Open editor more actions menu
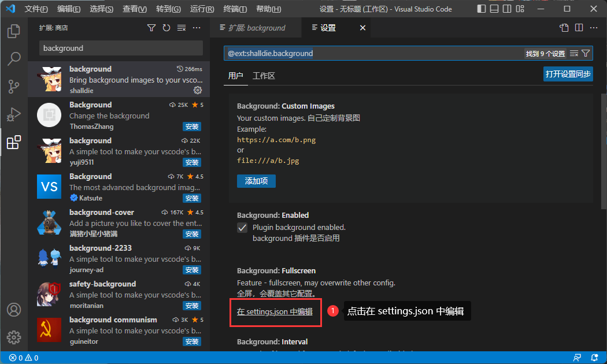This screenshot has width=607, height=364. point(594,28)
